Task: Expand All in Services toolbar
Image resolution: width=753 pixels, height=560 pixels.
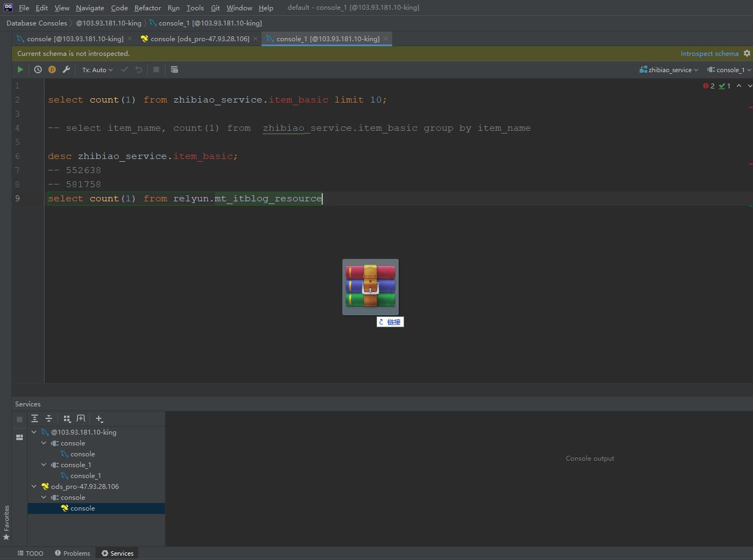Action: click(35, 418)
